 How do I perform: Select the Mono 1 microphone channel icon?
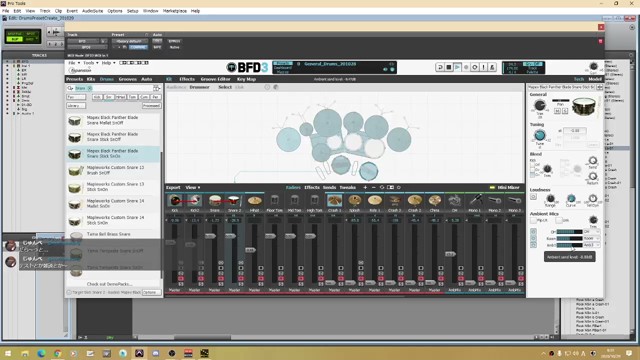474,200
